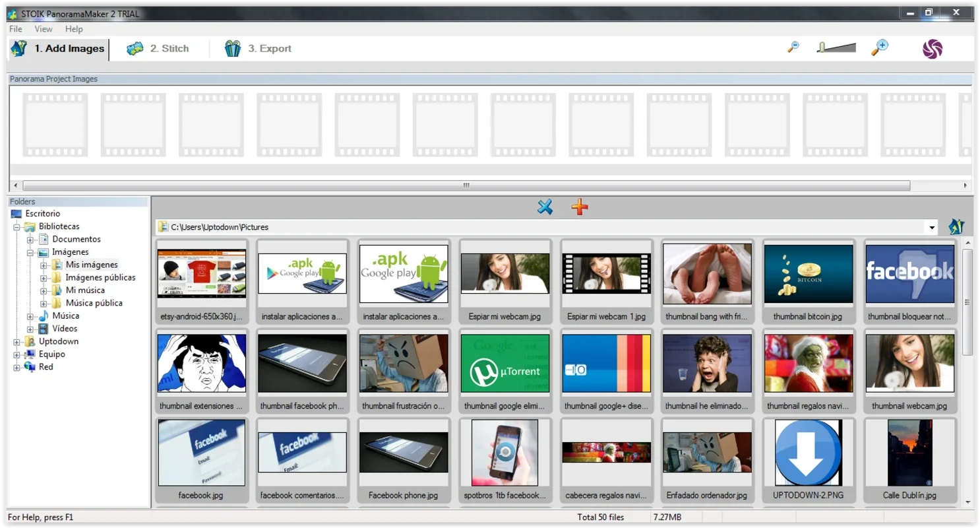
Task: Click the purple STOIK swirl logo icon
Action: (x=933, y=49)
